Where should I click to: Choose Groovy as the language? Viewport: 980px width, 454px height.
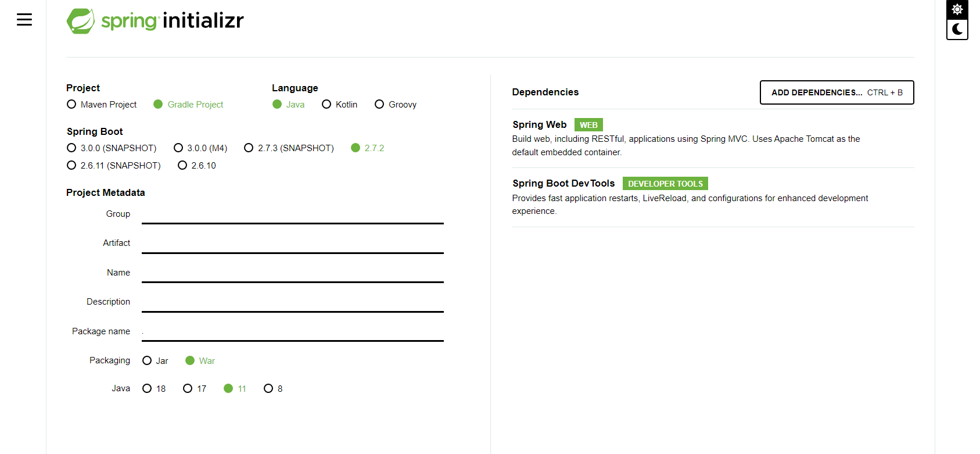396,105
